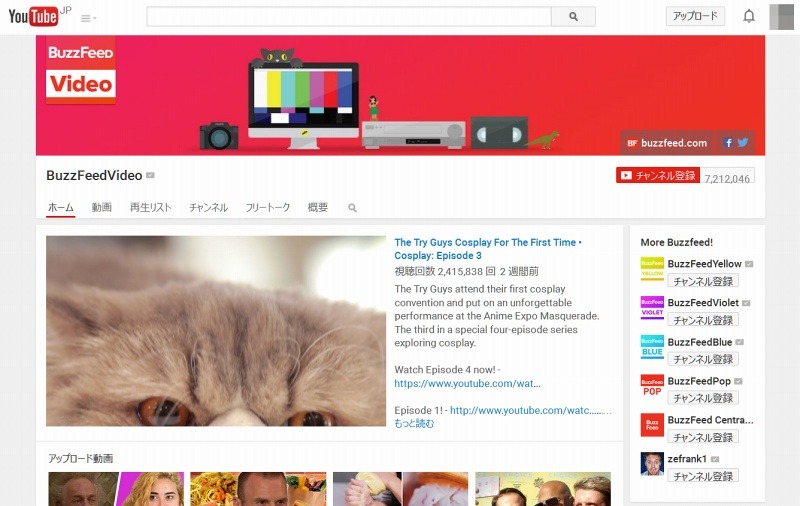The width and height of the screenshot is (800, 506).
Task: Open the 概要 tab
Action: 318,208
